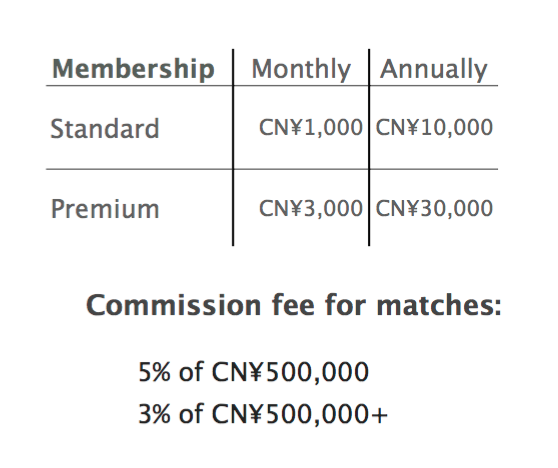Click the CN¥500,000+ amount text

tap(300, 414)
